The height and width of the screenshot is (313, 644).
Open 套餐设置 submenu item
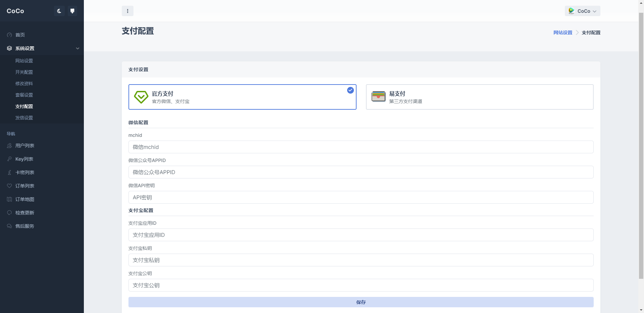click(24, 95)
